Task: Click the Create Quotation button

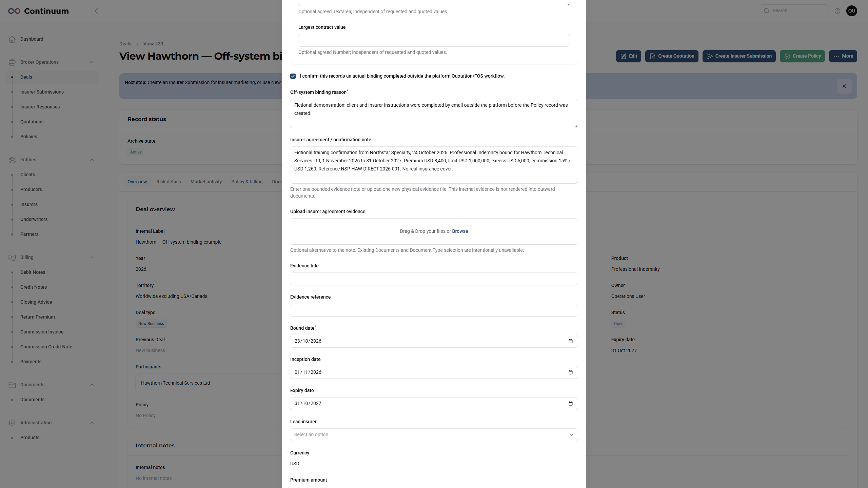Action: 672,56
